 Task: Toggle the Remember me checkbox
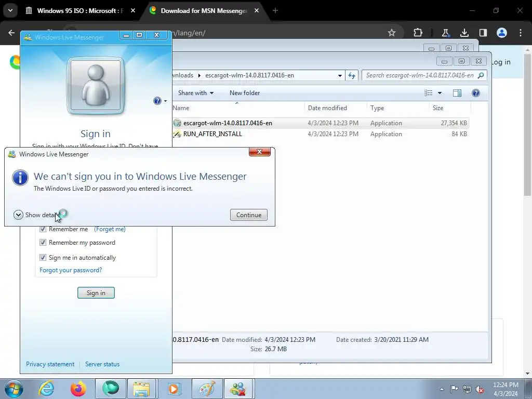43,229
